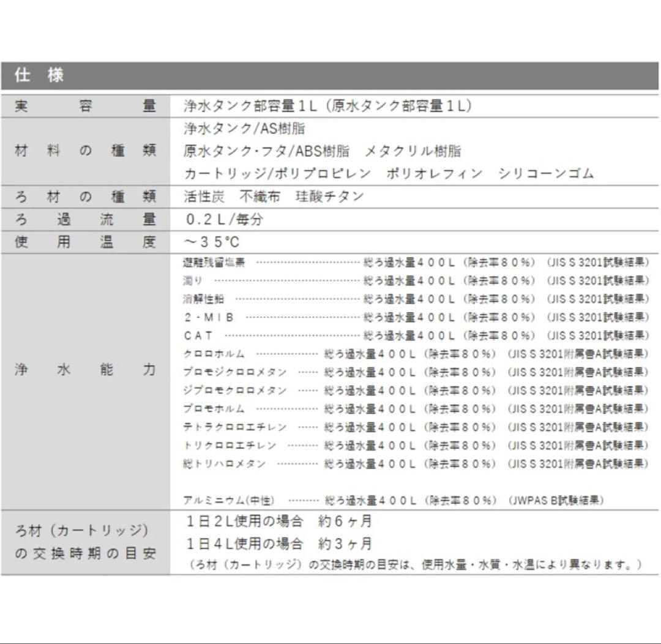Select the 総トリハロメタン item name
The image size is (661, 644).
pos(225,464)
